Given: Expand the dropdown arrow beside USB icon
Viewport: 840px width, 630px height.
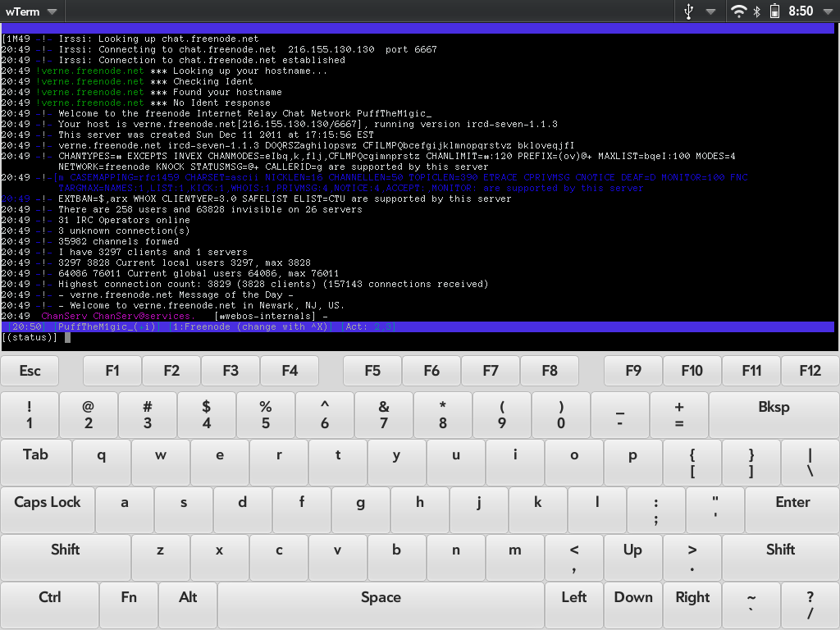Looking at the screenshot, I should click(710, 11).
